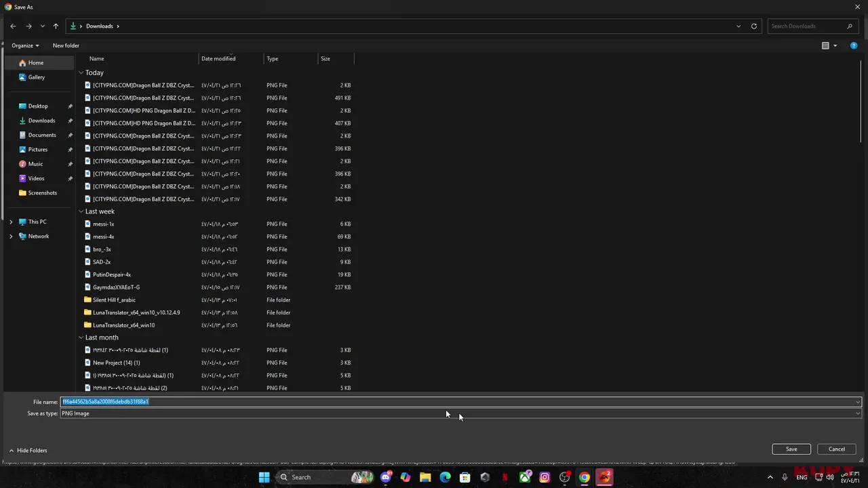Open the recent locations chevron
Screen dimensions: 868x488
[42, 26]
